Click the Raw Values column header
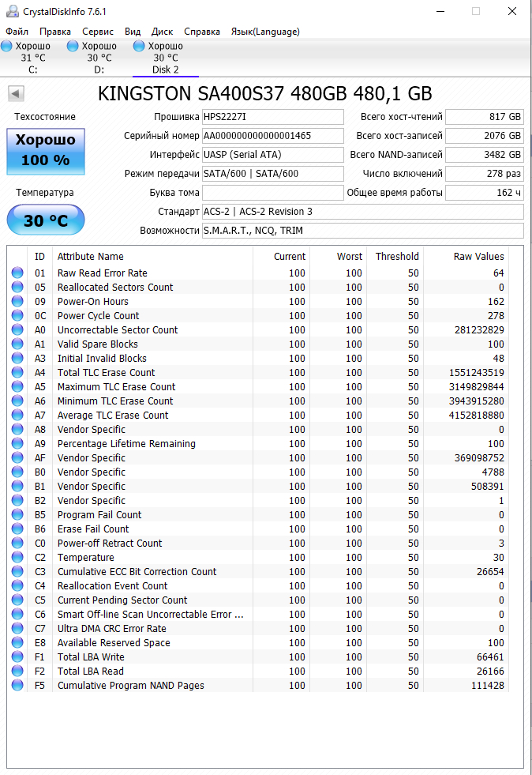532x775 pixels. tap(466, 257)
